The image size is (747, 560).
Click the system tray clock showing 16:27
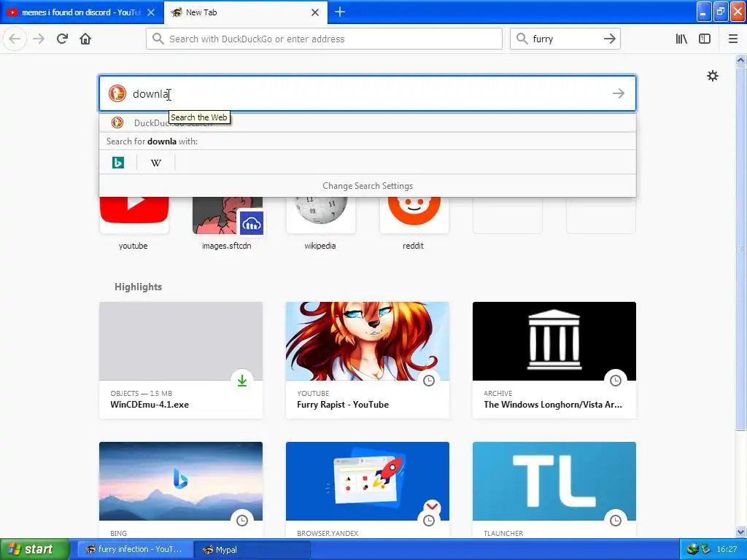727,550
